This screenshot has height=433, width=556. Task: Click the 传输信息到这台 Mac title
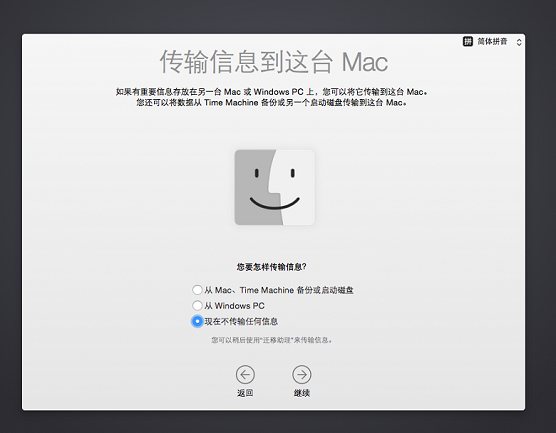274,62
